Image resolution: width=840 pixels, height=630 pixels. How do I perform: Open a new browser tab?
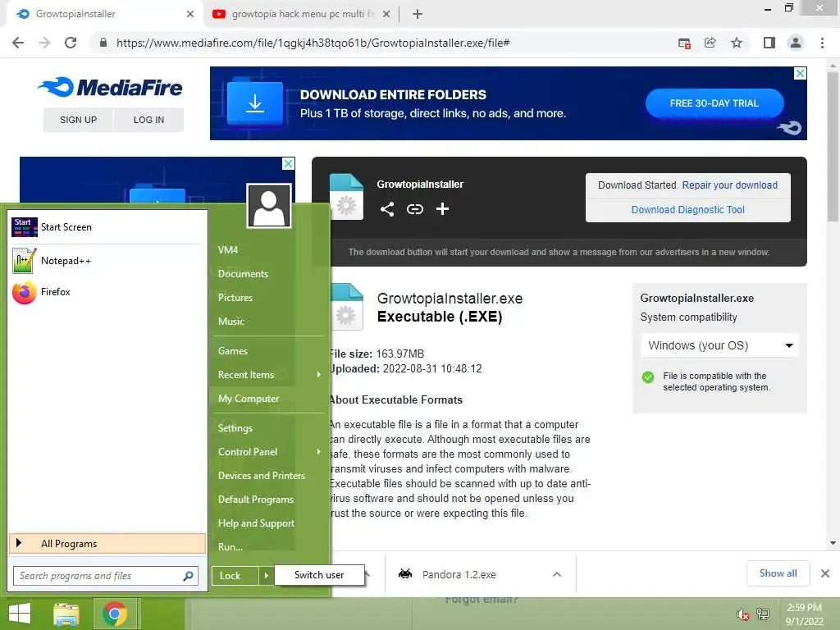pyautogui.click(x=418, y=14)
